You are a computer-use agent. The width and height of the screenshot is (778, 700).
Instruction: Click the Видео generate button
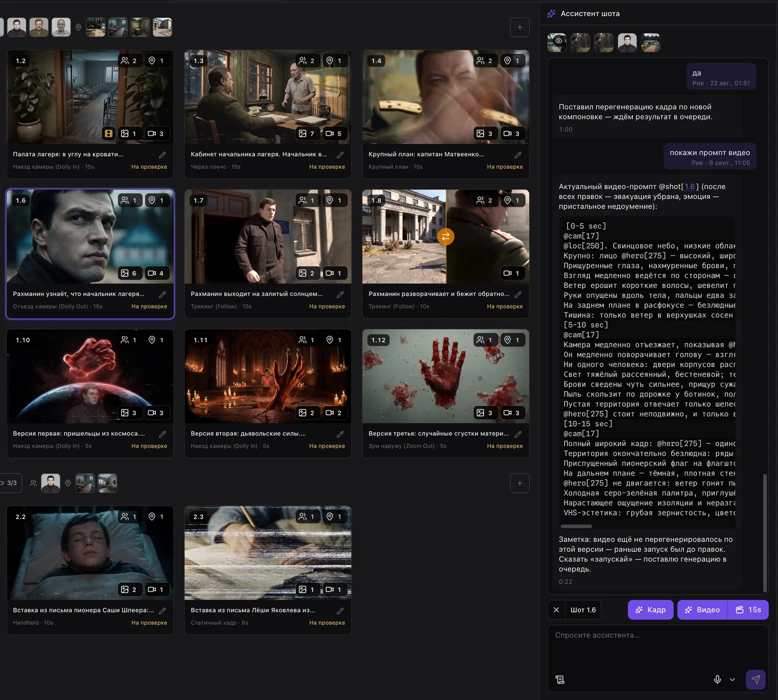(702, 610)
